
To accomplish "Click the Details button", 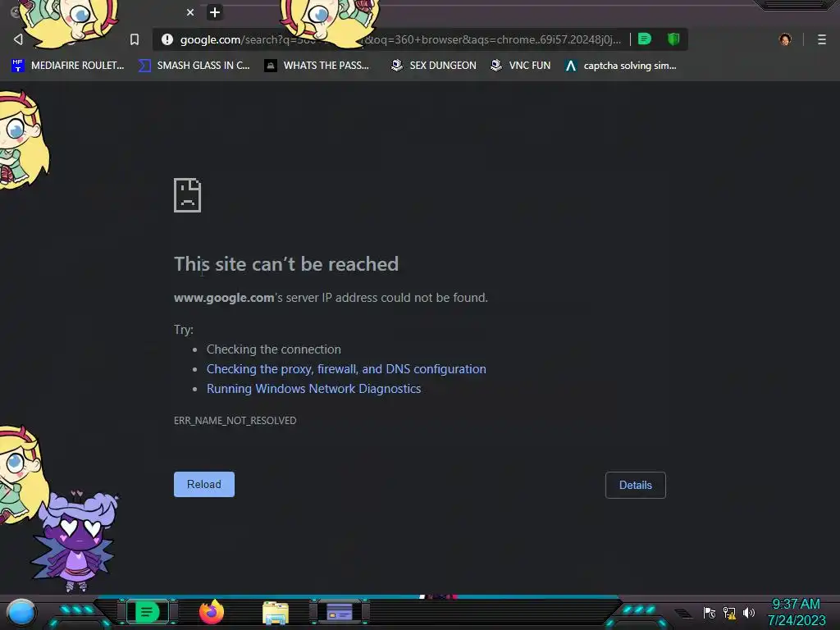I will click(636, 485).
